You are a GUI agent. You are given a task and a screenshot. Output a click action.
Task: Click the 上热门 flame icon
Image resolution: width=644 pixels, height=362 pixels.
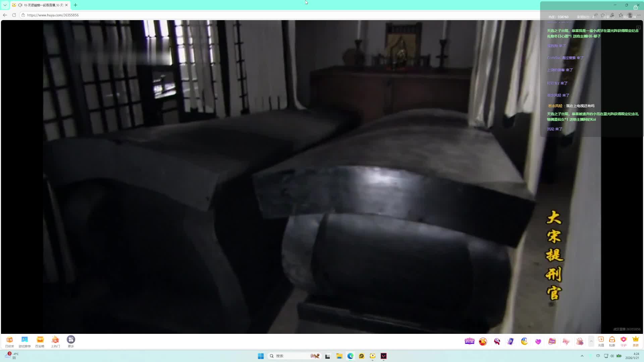point(55,340)
